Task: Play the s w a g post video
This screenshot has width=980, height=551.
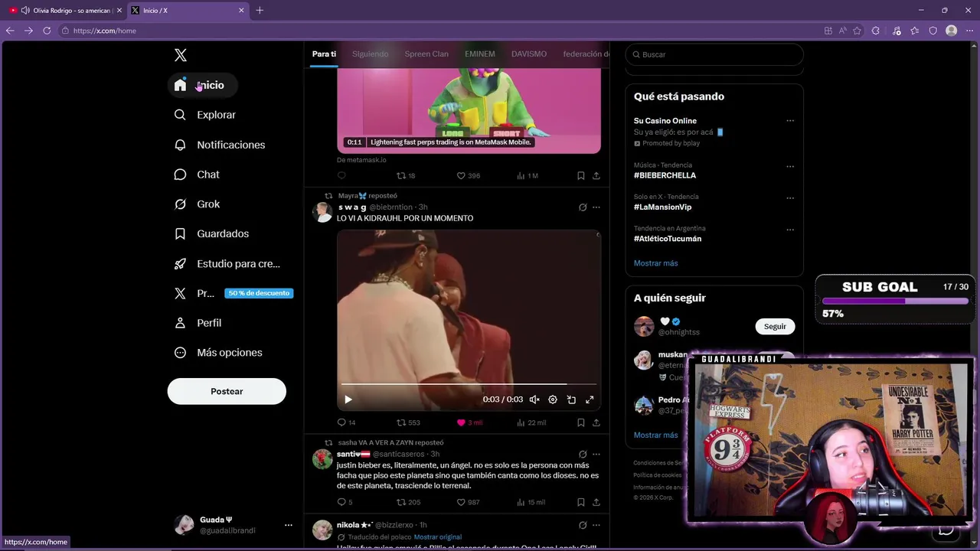Action: 348,399
